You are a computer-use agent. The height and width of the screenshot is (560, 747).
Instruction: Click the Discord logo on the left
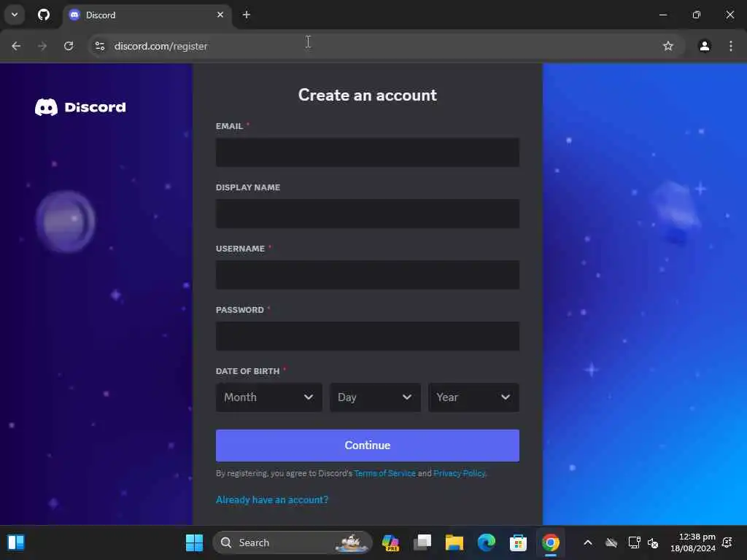80,107
